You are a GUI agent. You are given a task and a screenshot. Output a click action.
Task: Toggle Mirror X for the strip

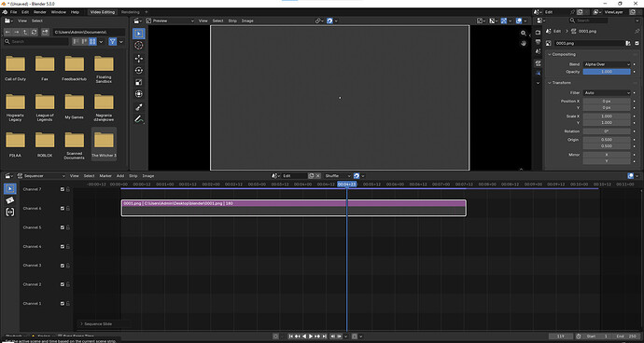point(607,155)
